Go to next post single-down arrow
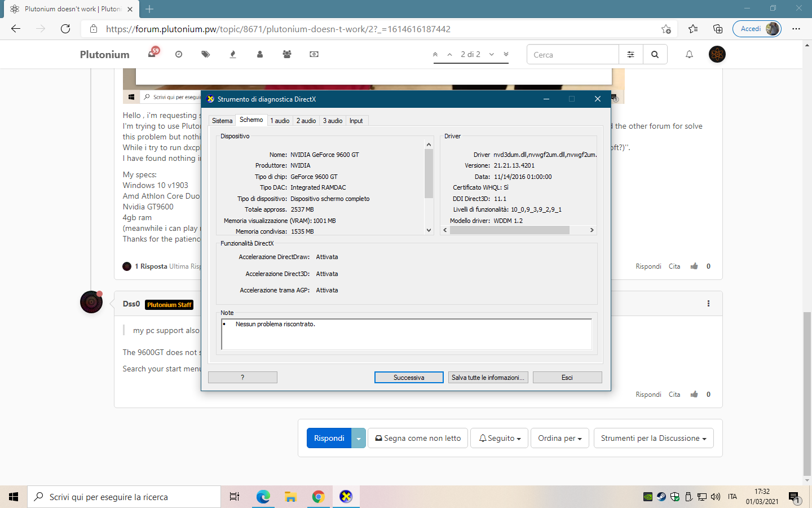This screenshot has height=508, width=812. click(x=492, y=55)
